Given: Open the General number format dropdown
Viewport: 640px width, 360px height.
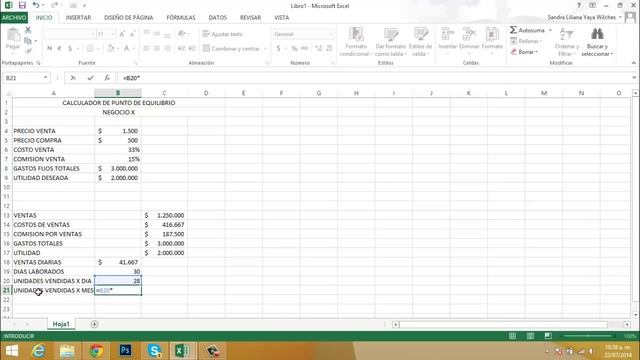Looking at the screenshot, I should (330, 34).
